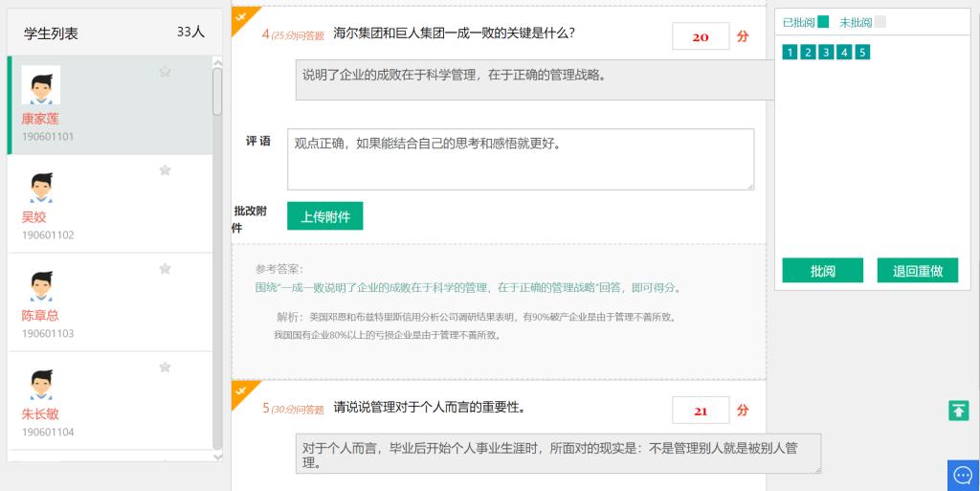
Task: Jump to question 1 in grading panel
Action: click(x=790, y=53)
